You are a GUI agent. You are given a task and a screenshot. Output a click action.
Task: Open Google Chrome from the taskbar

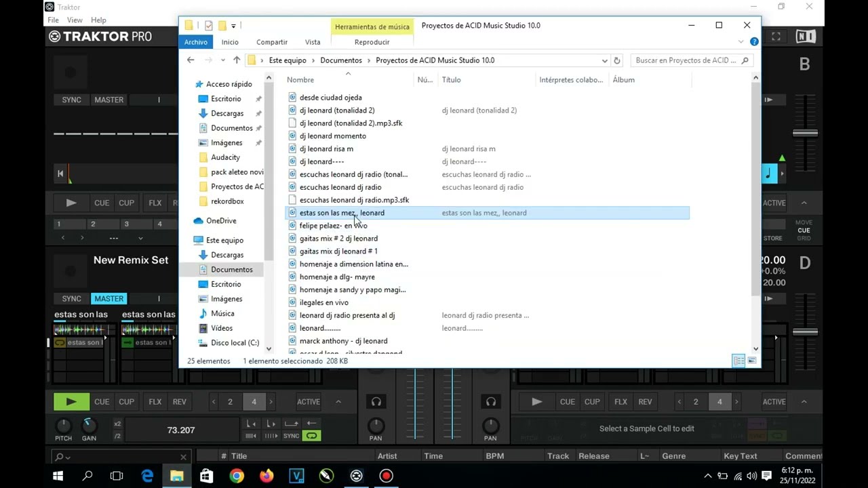(237, 476)
